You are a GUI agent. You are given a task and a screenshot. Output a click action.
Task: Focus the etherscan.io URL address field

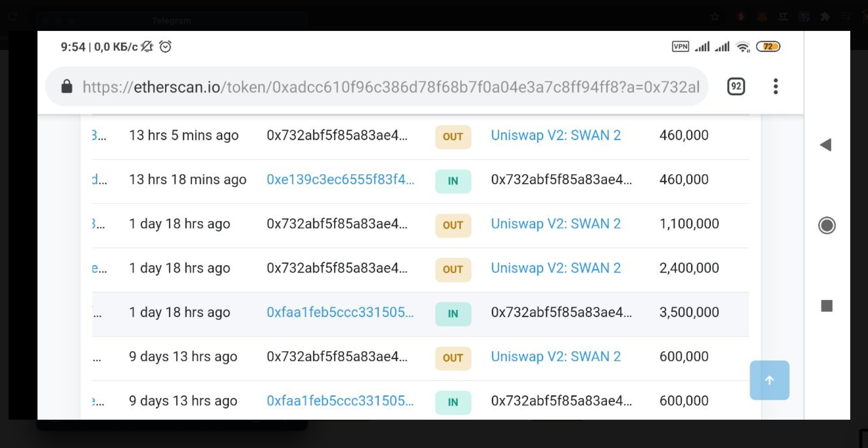coord(391,87)
